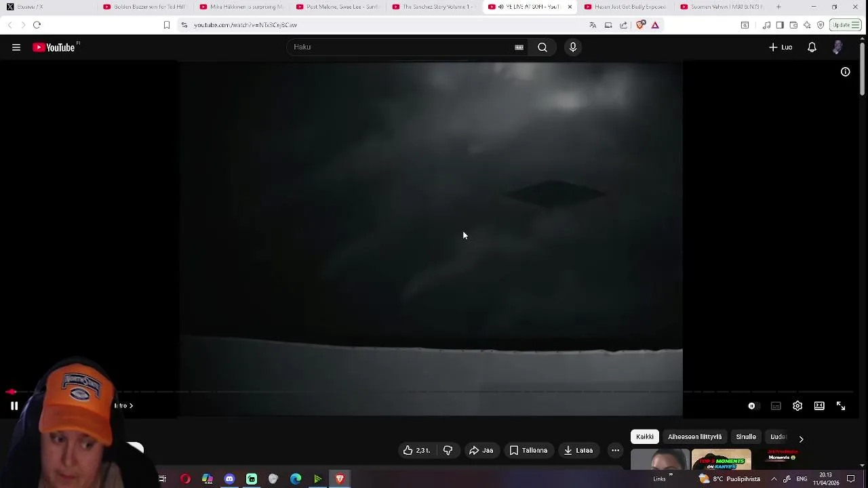This screenshot has height=488, width=868.
Task: Bookmark this page
Action: pyautogui.click(x=167, y=25)
